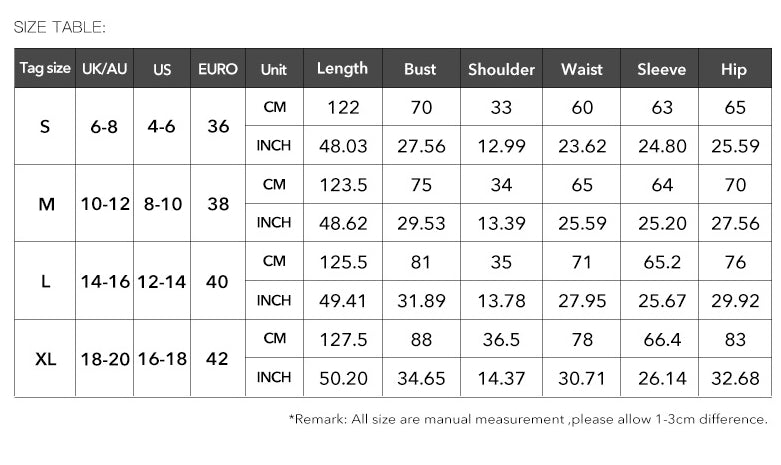Select the Hip column header

pyautogui.click(x=735, y=68)
